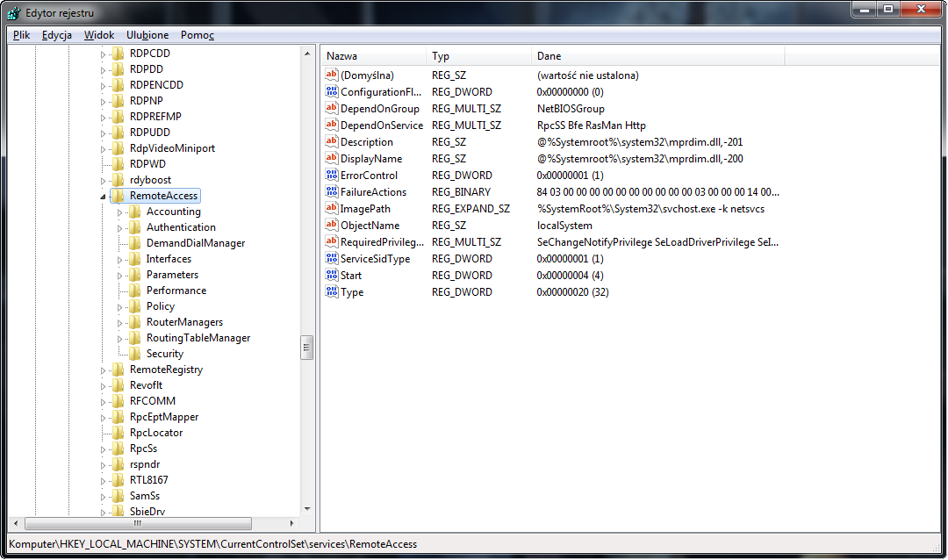Click the DependOnGroup value icon

331,108
